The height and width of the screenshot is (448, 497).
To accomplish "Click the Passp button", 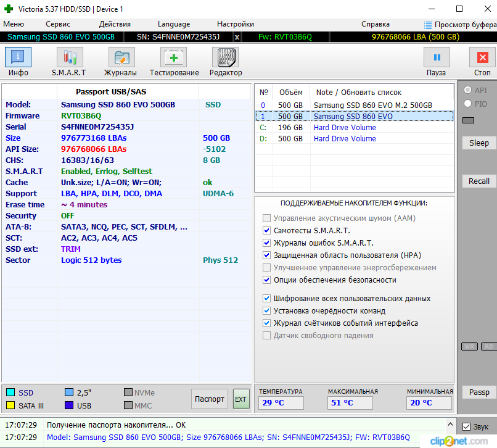I will [x=479, y=392].
